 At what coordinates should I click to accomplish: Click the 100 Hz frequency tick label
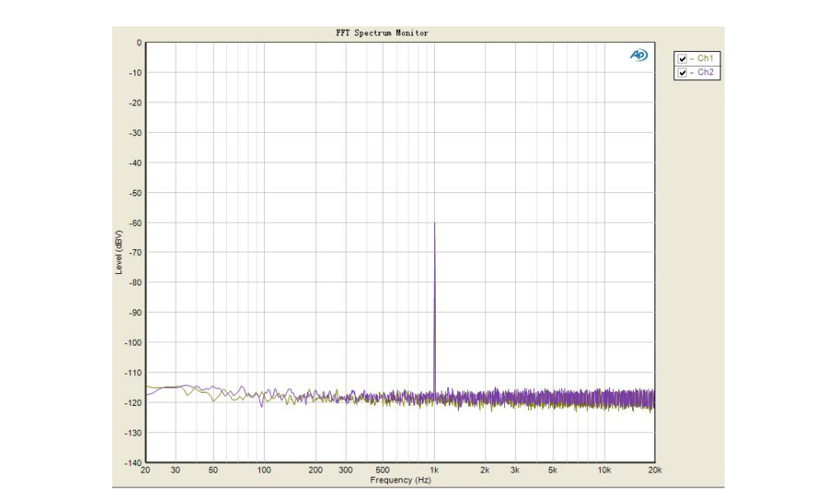click(x=264, y=470)
